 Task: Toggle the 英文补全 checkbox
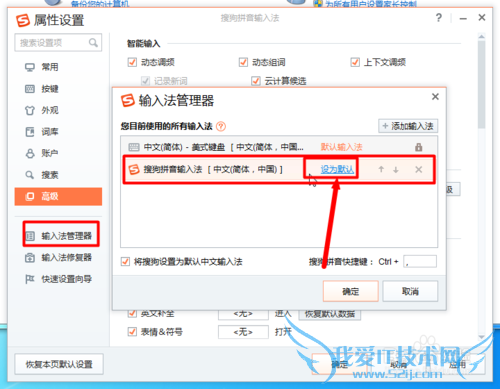[x=132, y=314]
